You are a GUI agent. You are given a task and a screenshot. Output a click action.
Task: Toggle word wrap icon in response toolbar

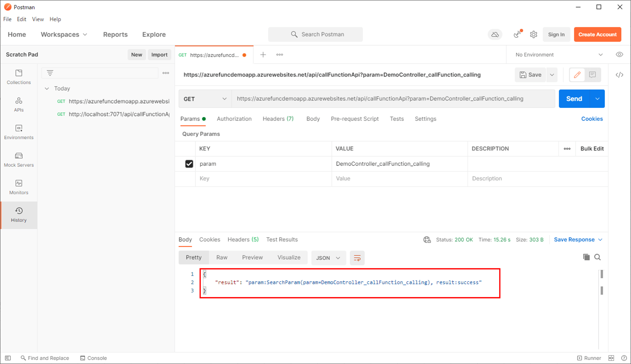point(357,258)
